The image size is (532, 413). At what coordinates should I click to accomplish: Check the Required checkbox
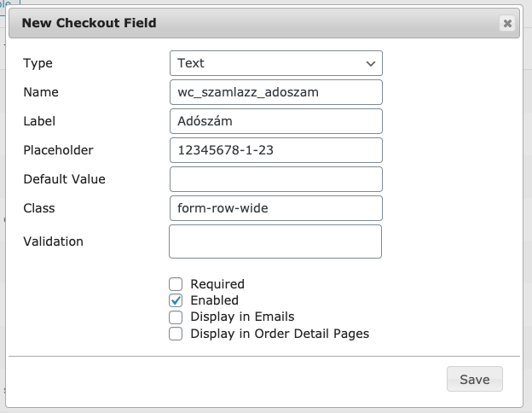pyautogui.click(x=176, y=284)
